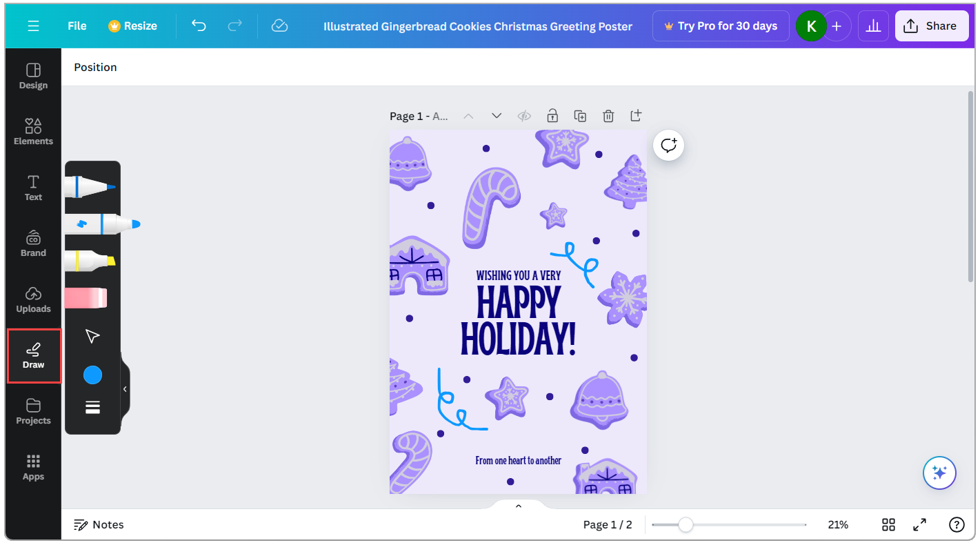Switch to grid view of pages
This screenshot has width=980, height=545.
pyautogui.click(x=888, y=524)
